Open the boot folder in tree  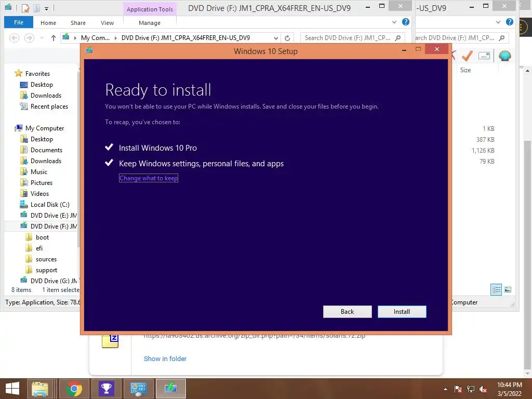(37, 237)
